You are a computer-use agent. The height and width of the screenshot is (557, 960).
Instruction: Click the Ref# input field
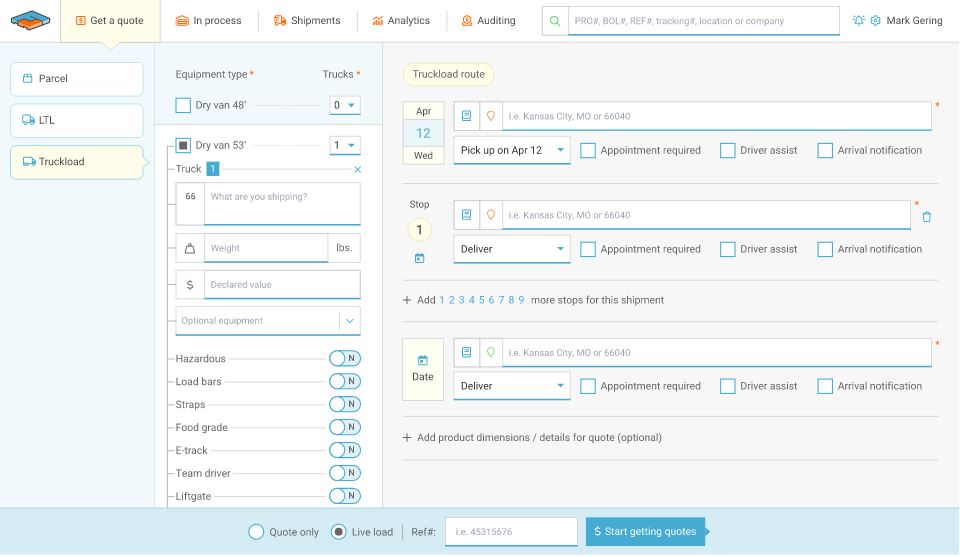point(511,532)
